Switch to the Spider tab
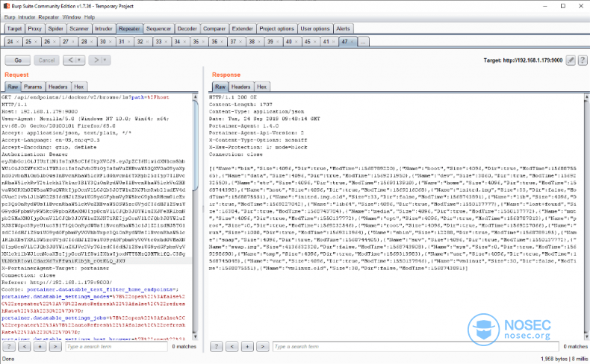 [x=56, y=28]
